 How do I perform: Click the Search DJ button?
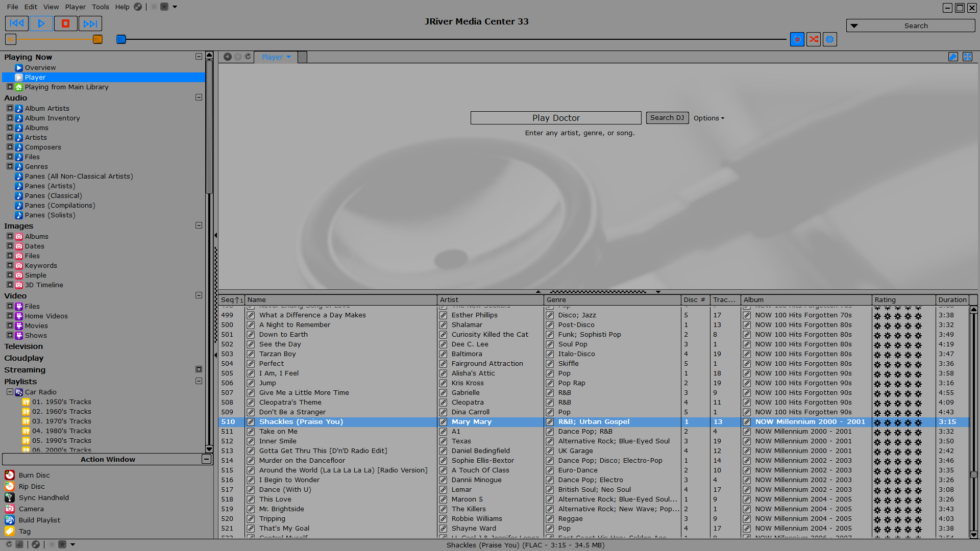(667, 118)
